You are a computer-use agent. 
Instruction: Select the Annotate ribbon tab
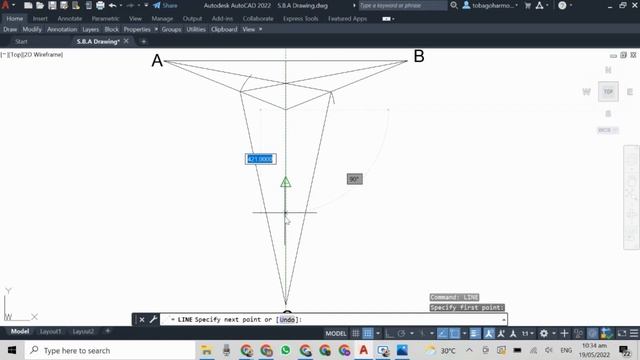click(69, 19)
